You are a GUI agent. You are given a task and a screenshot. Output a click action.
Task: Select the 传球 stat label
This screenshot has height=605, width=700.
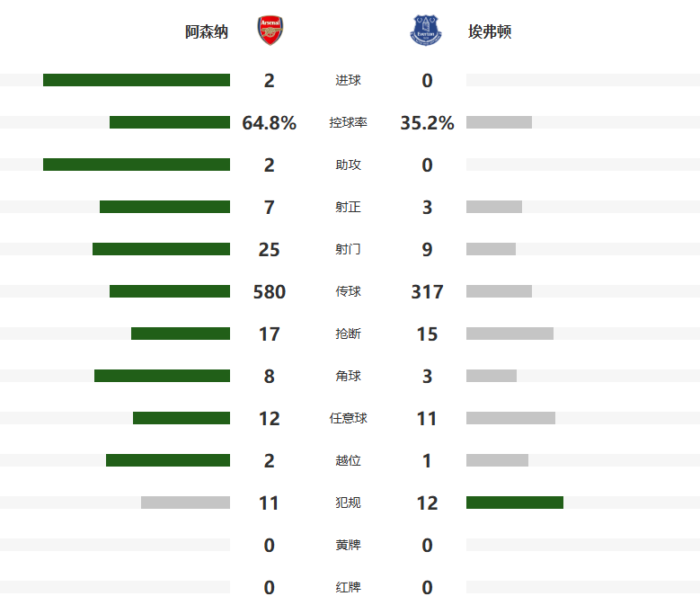348,292
